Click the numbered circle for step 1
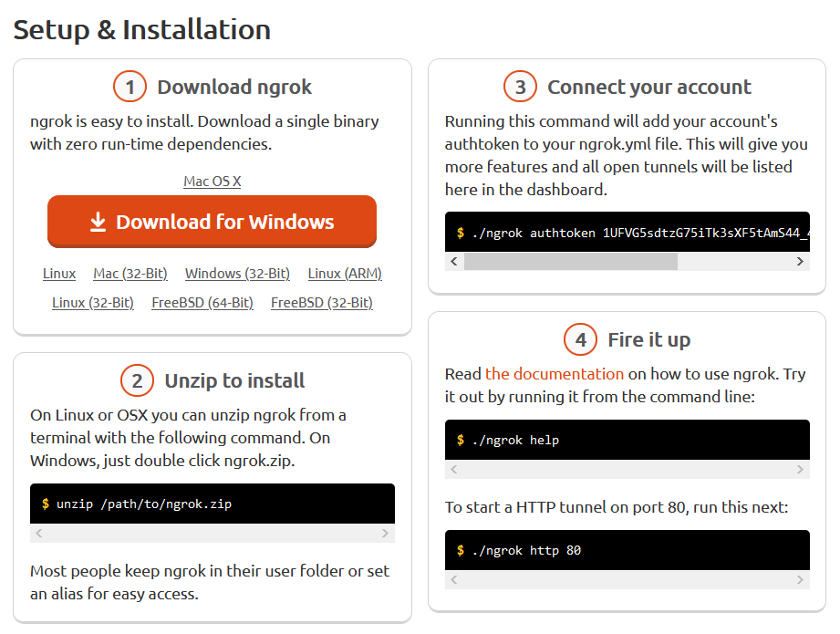This screenshot has height=634, width=840. (129, 87)
